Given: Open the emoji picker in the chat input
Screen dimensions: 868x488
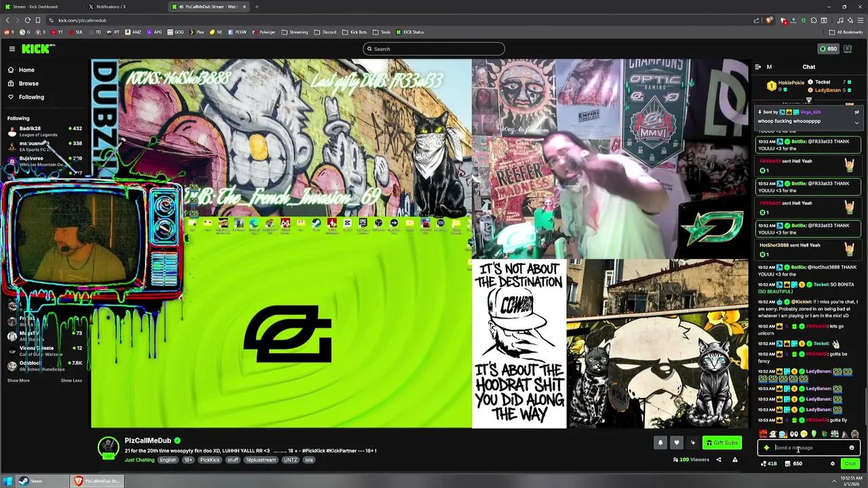Looking at the screenshot, I should [x=852, y=447].
